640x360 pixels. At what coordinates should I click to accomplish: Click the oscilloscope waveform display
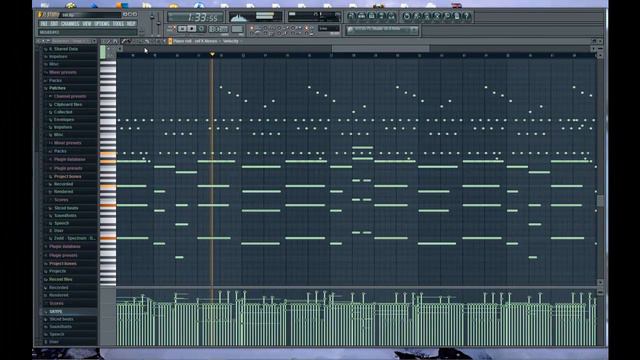click(x=240, y=17)
